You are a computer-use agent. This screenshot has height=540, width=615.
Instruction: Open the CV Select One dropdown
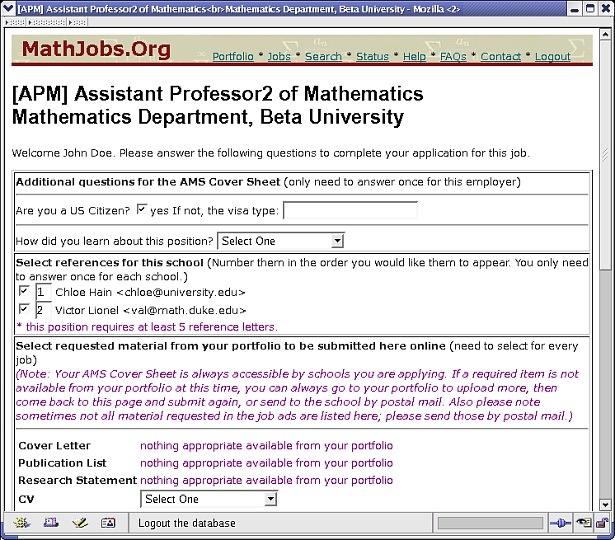tap(209, 499)
